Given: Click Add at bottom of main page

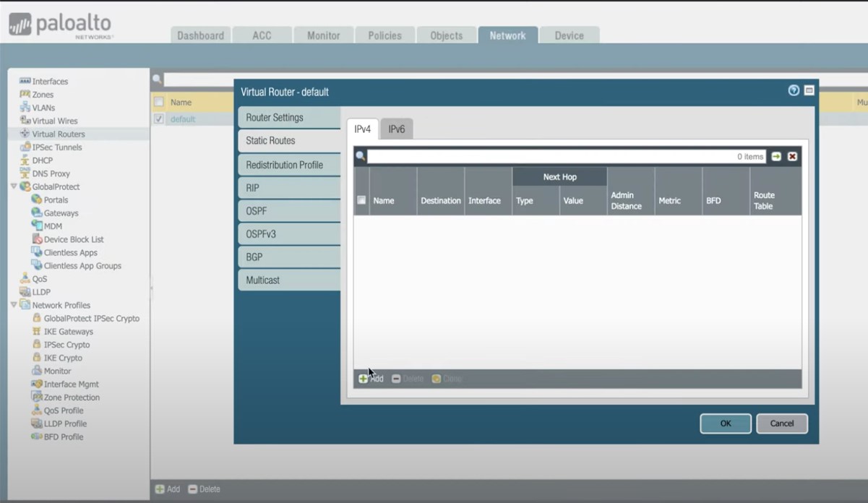Looking at the screenshot, I should (168, 489).
